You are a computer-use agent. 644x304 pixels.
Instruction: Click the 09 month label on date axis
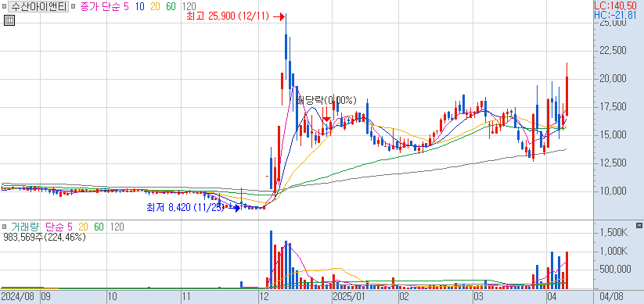tap(45, 296)
